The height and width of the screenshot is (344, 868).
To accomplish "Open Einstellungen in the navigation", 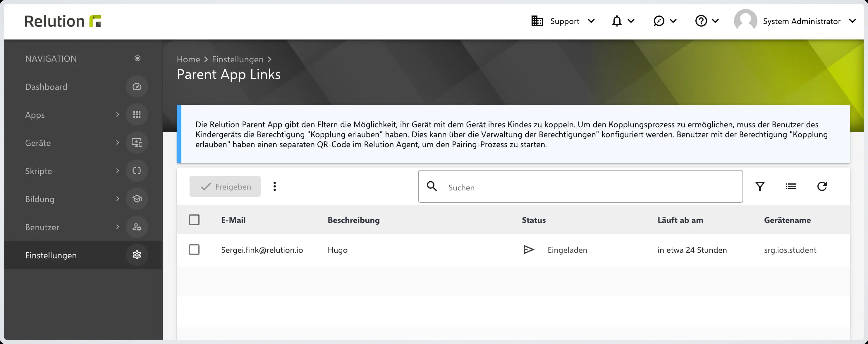I will pos(51,255).
